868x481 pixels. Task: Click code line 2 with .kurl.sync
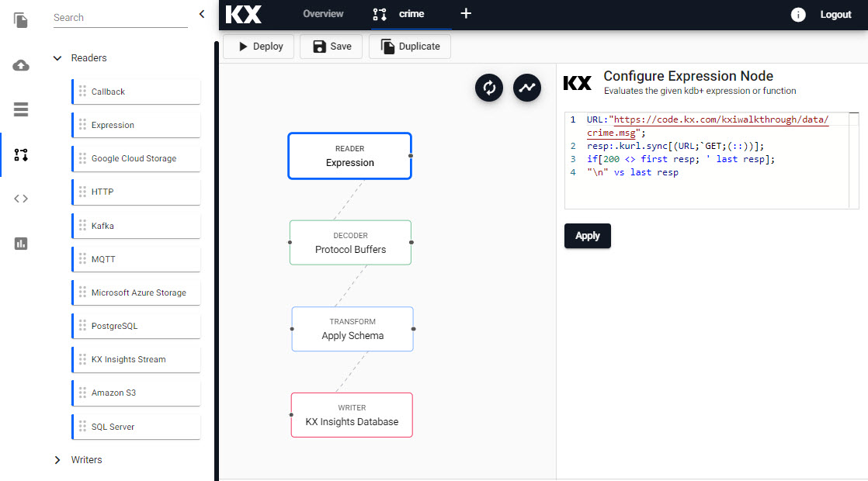tap(675, 146)
